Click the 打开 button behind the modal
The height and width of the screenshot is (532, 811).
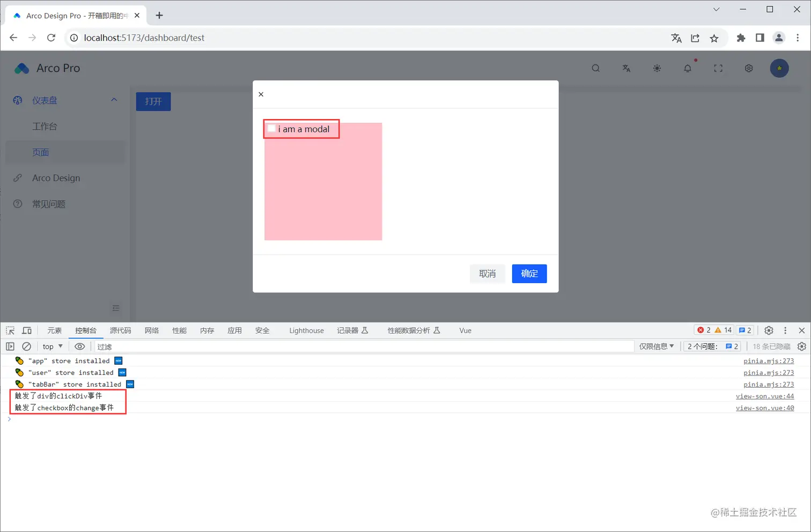(x=153, y=101)
